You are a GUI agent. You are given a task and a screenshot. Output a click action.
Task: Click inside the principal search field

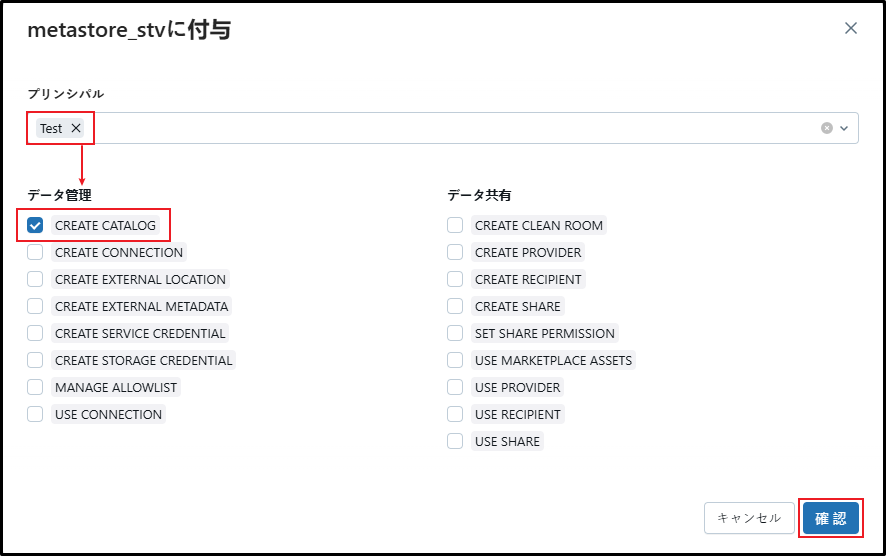point(450,128)
